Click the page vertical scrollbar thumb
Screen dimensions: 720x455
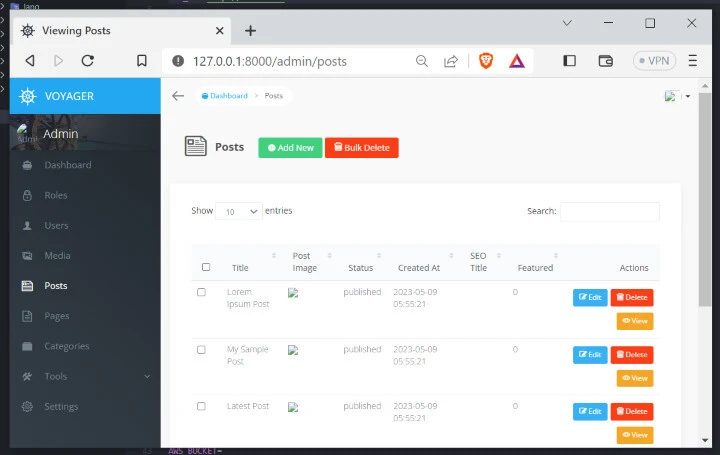705,200
